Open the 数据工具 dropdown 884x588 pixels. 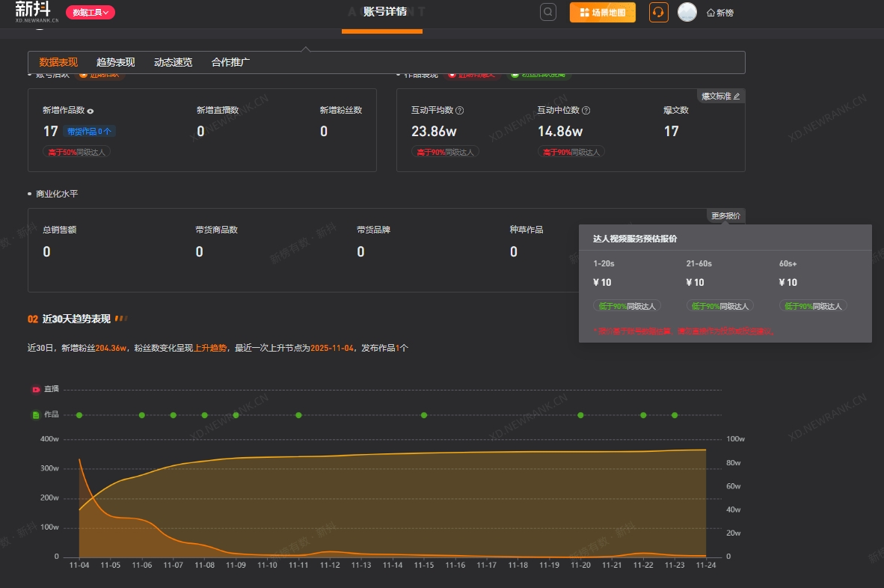pyautogui.click(x=90, y=12)
